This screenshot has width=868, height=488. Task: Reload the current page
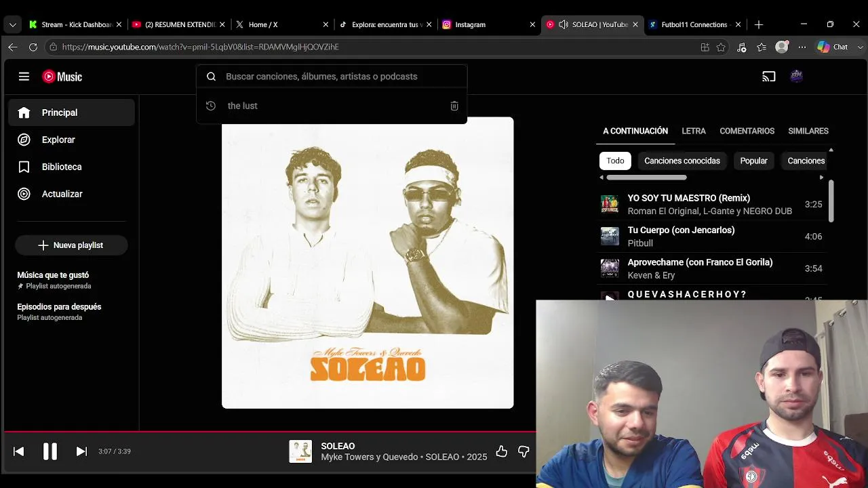click(x=33, y=47)
